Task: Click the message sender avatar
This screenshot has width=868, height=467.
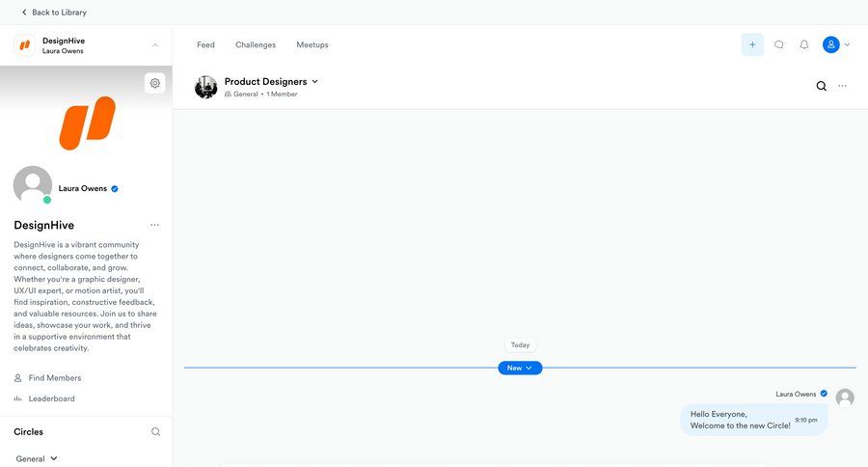Action: click(x=845, y=398)
